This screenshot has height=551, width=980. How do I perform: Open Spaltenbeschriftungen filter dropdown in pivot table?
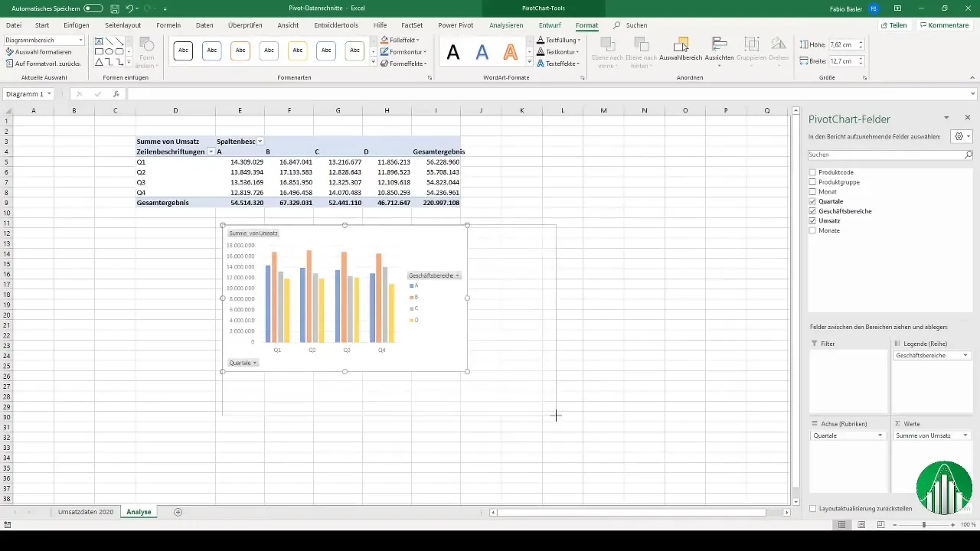[260, 142]
